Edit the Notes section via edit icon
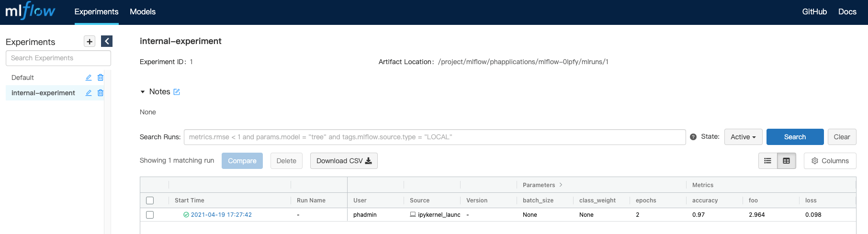 (177, 92)
